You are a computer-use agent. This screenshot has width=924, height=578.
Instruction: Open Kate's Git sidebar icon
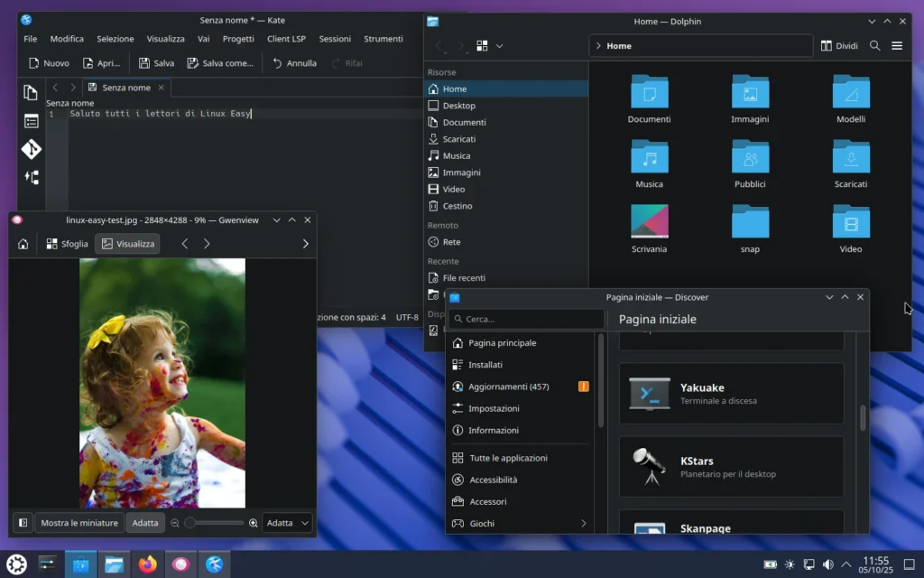click(x=31, y=149)
